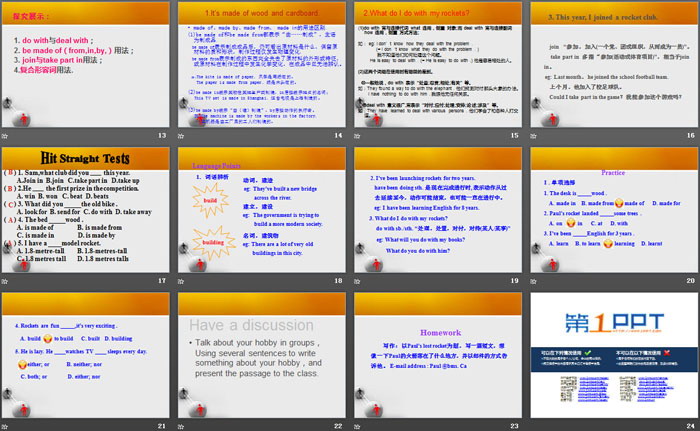The image size is (700, 431).
Task: Select the 'building' starburst shape on slide 18
Action: click(x=213, y=241)
